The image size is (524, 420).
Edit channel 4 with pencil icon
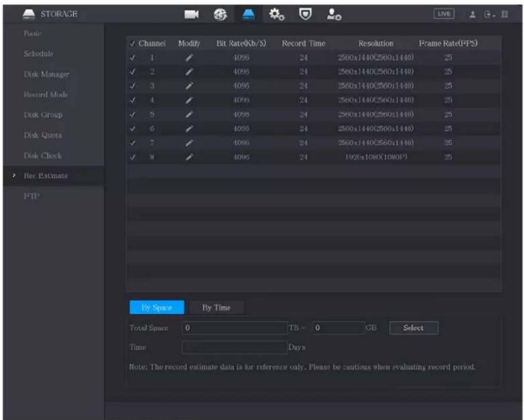(189, 100)
